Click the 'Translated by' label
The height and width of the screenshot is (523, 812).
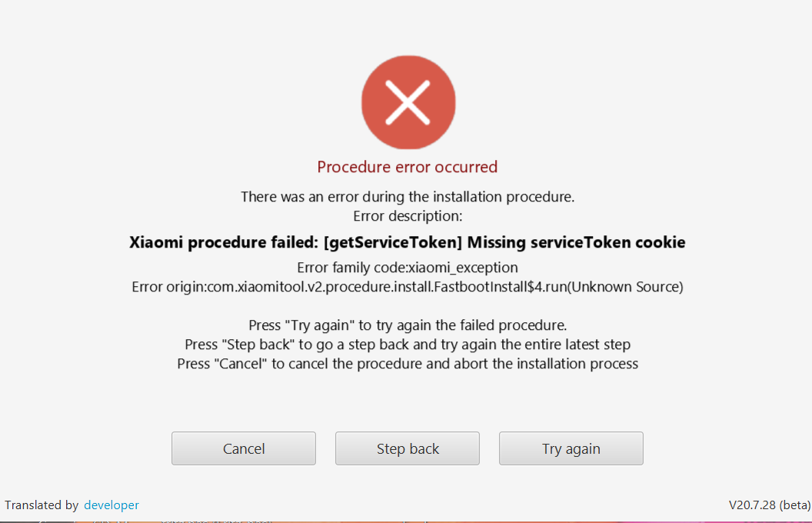tap(42, 505)
